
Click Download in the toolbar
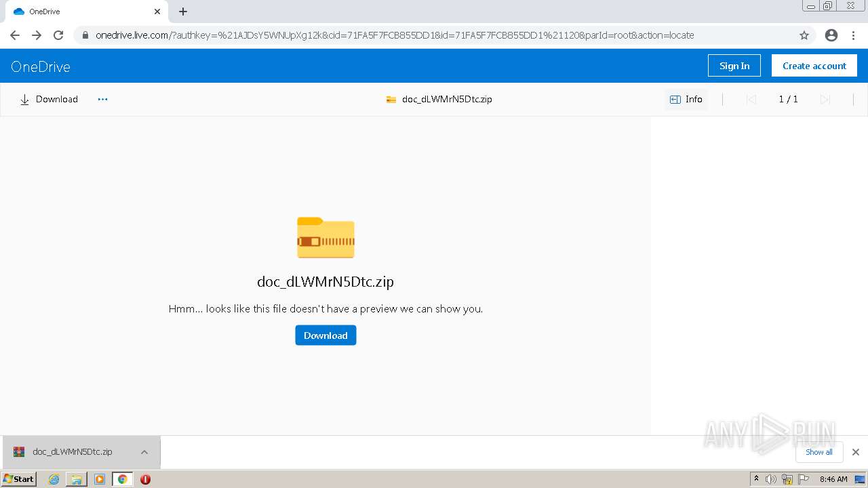click(49, 99)
